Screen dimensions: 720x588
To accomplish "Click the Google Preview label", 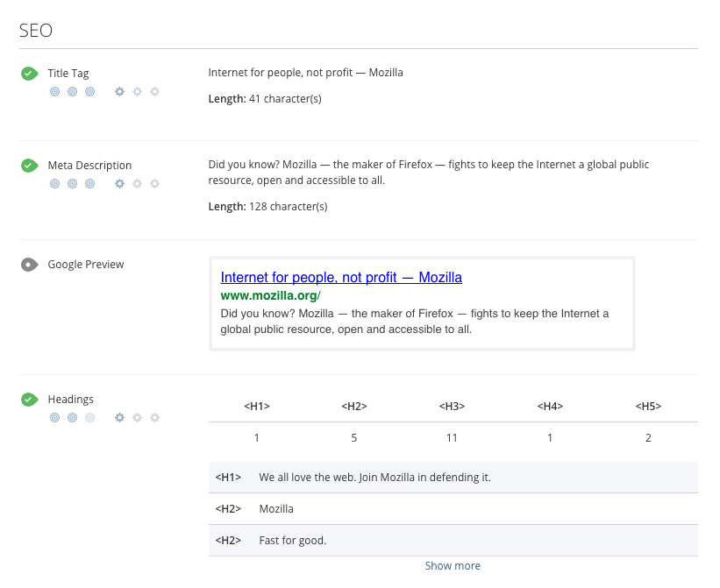I will tap(86, 265).
